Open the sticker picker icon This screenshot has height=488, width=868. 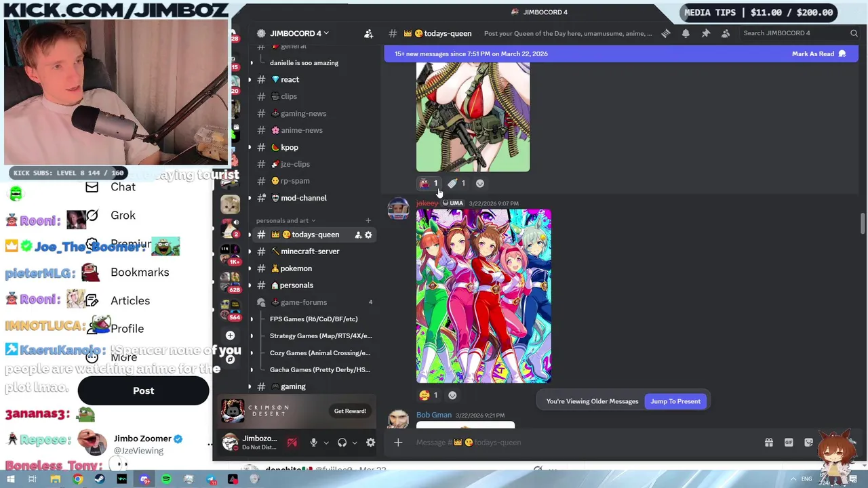[x=808, y=443]
